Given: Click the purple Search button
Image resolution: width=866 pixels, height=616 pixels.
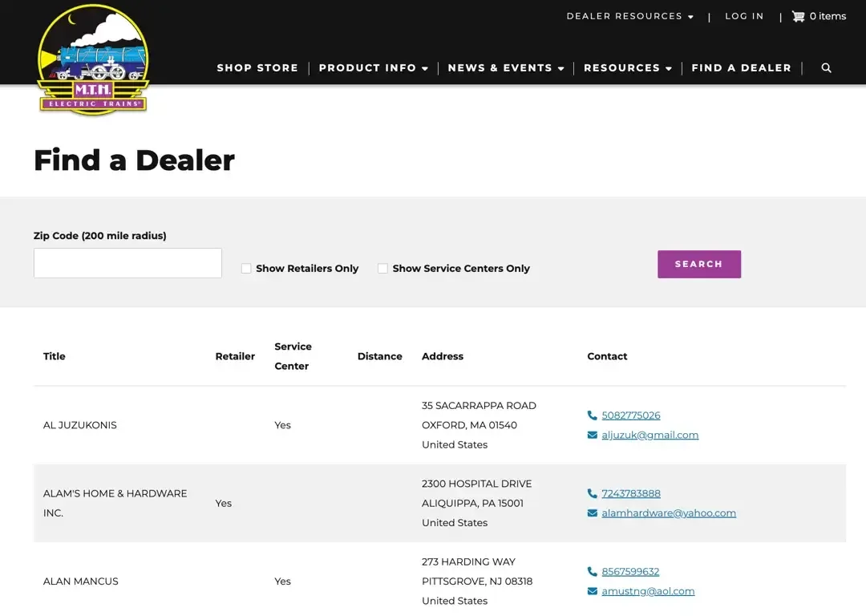Looking at the screenshot, I should point(699,264).
